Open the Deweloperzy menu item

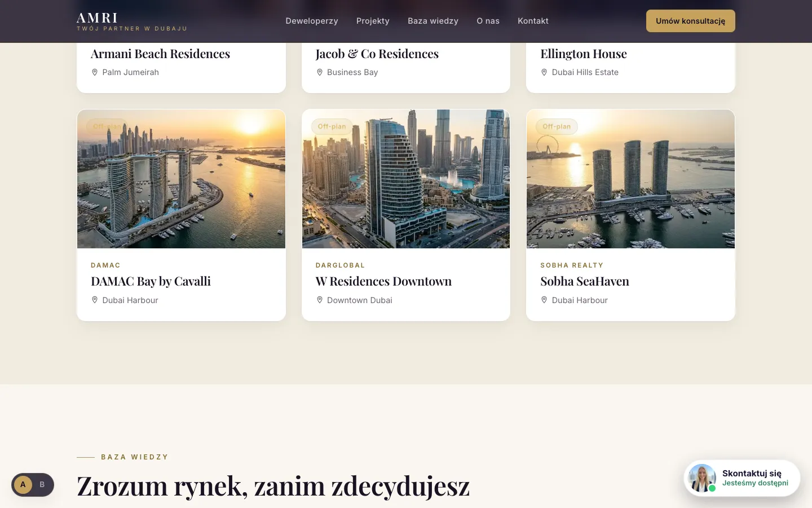312,21
